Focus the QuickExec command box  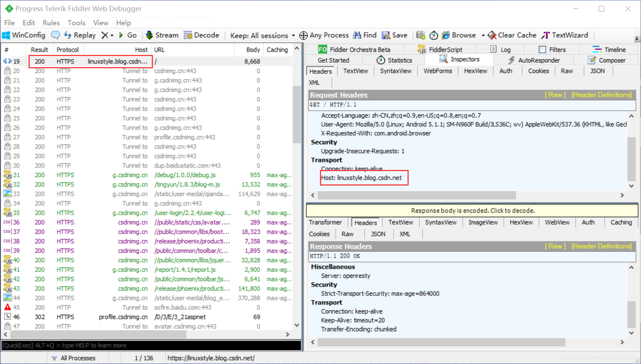pyautogui.click(x=151, y=345)
